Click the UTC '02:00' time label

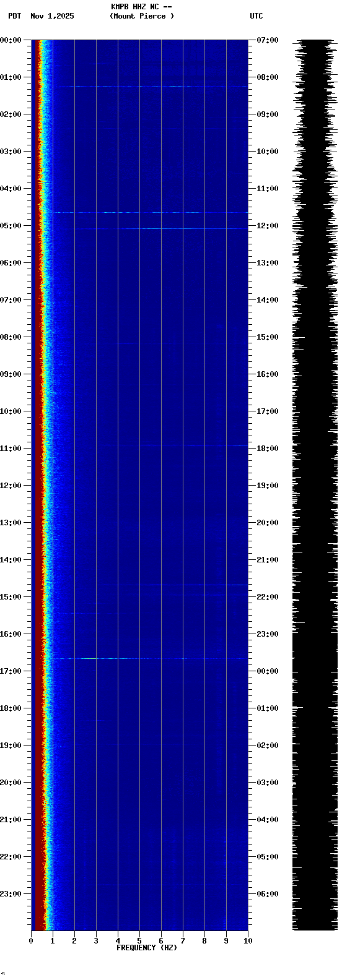point(268,746)
